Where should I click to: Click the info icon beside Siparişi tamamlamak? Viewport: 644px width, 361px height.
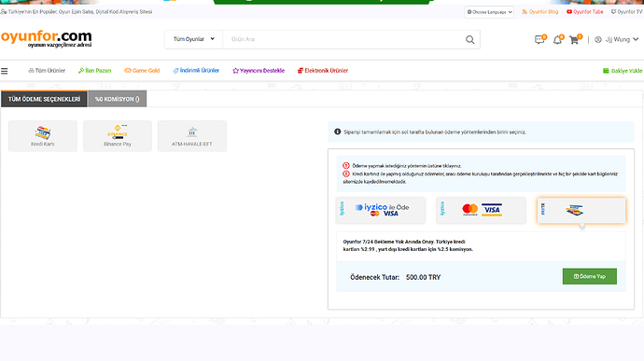tap(338, 132)
